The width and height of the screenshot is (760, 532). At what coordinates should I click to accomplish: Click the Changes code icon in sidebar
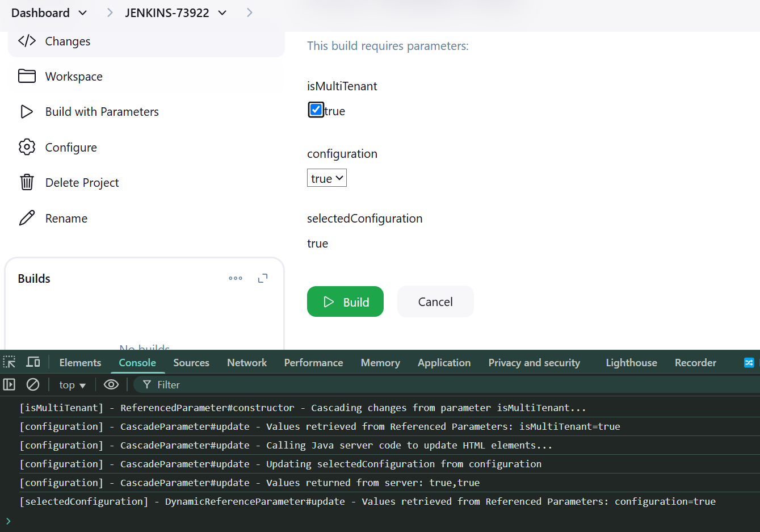pos(27,41)
